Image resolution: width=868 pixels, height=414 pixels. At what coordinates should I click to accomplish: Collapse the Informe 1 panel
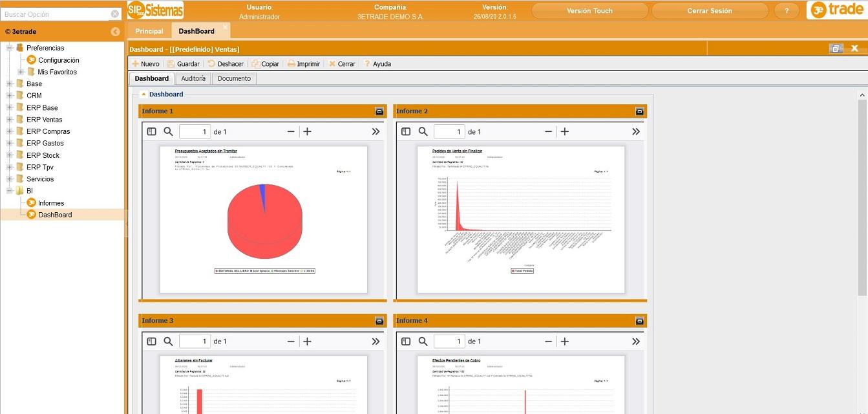(379, 111)
